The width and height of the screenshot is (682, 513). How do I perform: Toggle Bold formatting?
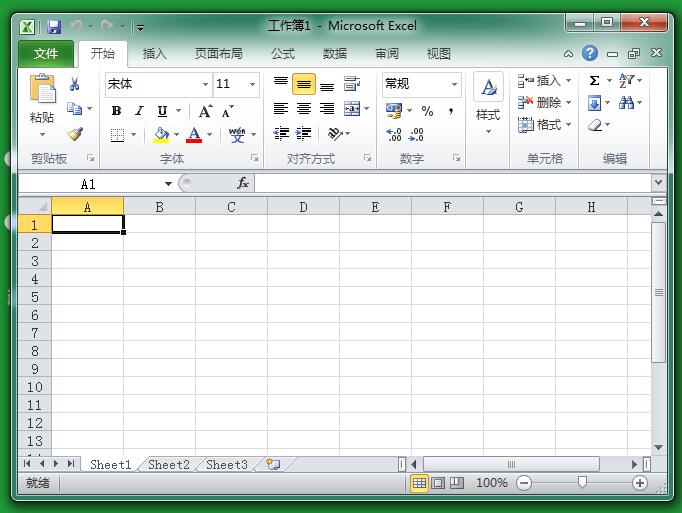pyautogui.click(x=116, y=111)
